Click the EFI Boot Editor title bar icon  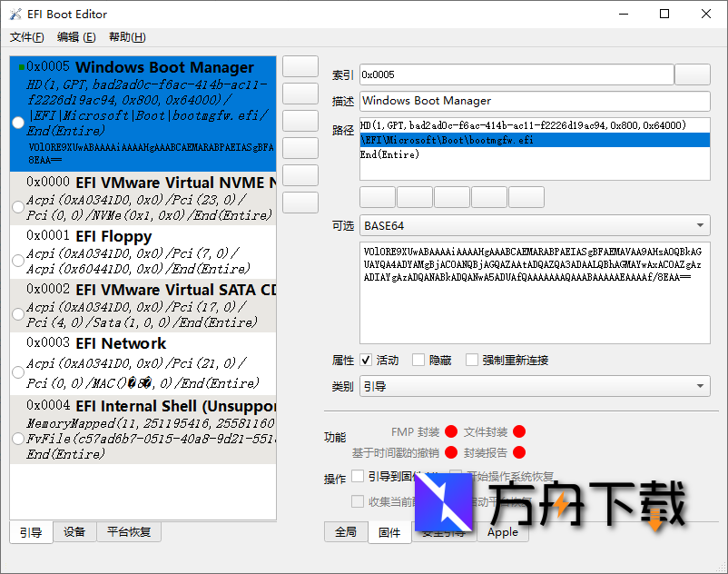15,14
